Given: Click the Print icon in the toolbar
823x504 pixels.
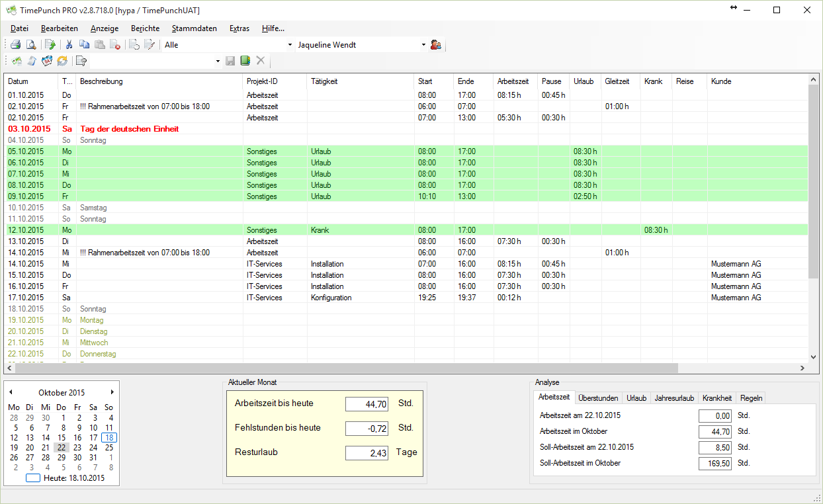Looking at the screenshot, I should pos(15,45).
